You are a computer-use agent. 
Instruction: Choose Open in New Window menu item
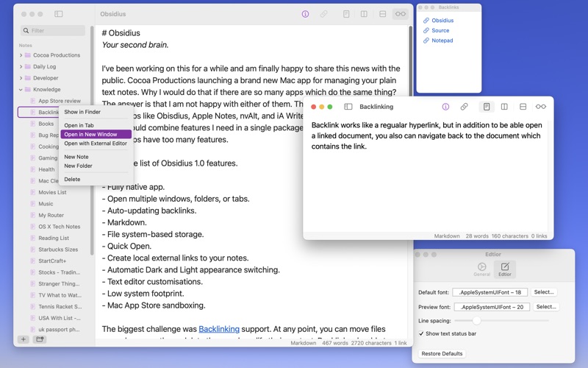90,135
